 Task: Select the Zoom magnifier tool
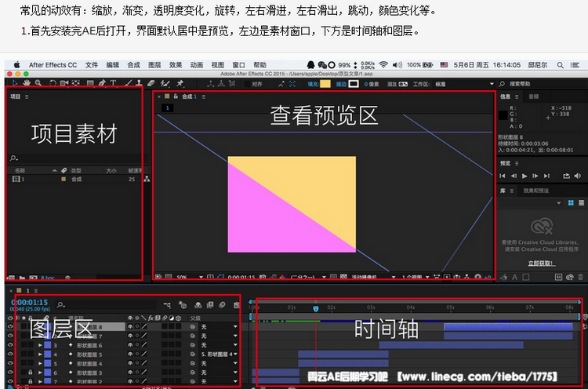coord(38,83)
